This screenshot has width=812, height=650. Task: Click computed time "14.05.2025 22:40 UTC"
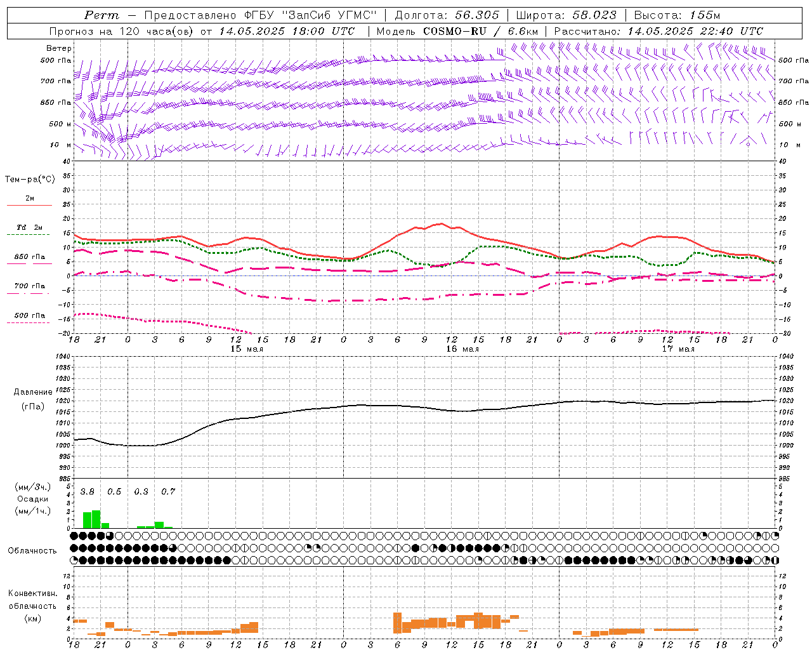click(695, 31)
